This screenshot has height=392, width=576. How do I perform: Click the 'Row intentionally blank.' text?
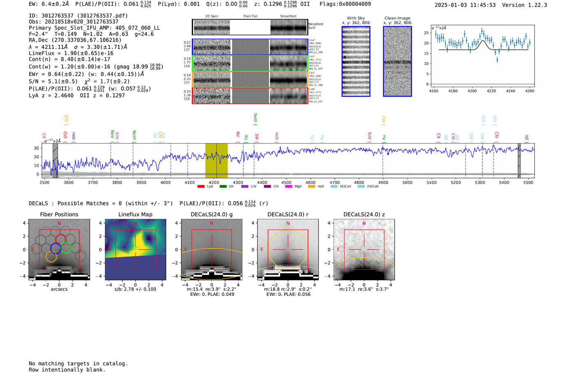pyautogui.click(x=67, y=370)
